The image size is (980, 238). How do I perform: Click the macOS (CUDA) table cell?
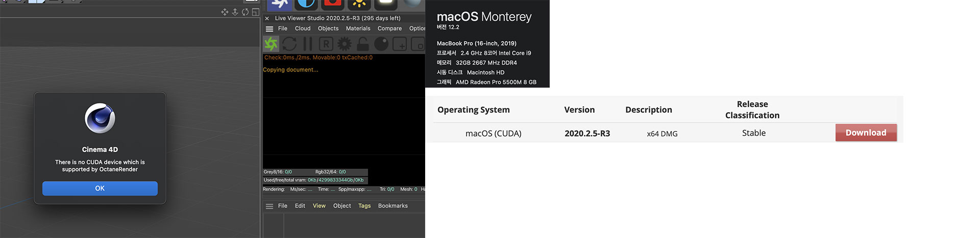pyautogui.click(x=493, y=134)
